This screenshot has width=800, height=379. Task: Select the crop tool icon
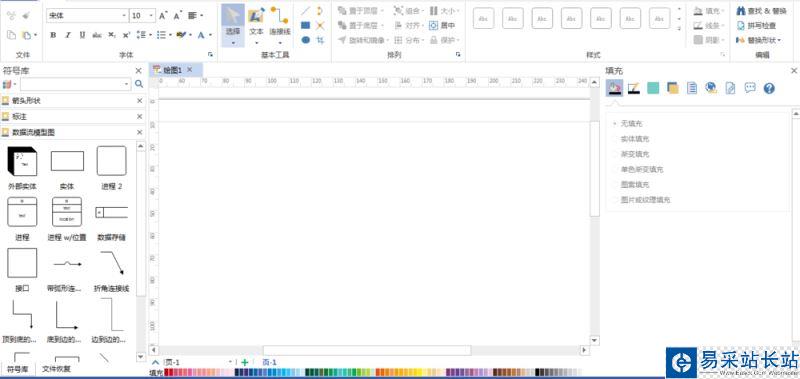pyautogui.click(x=320, y=40)
